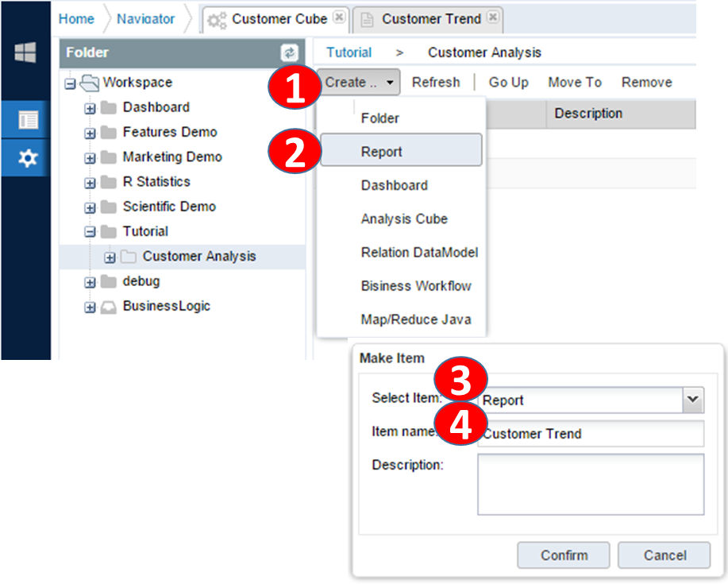Open the settings gear sidebar icon
728x584 pixels.
tap(28, 159)
